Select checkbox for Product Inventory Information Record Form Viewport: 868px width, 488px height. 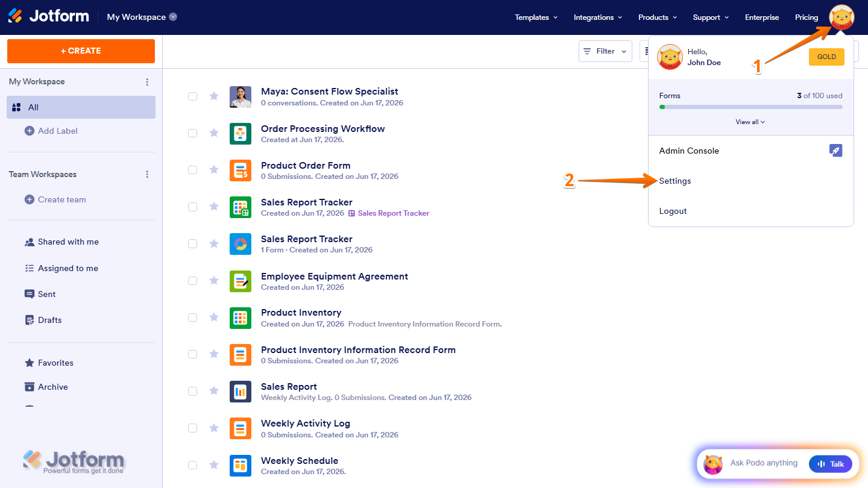point(192,354)
